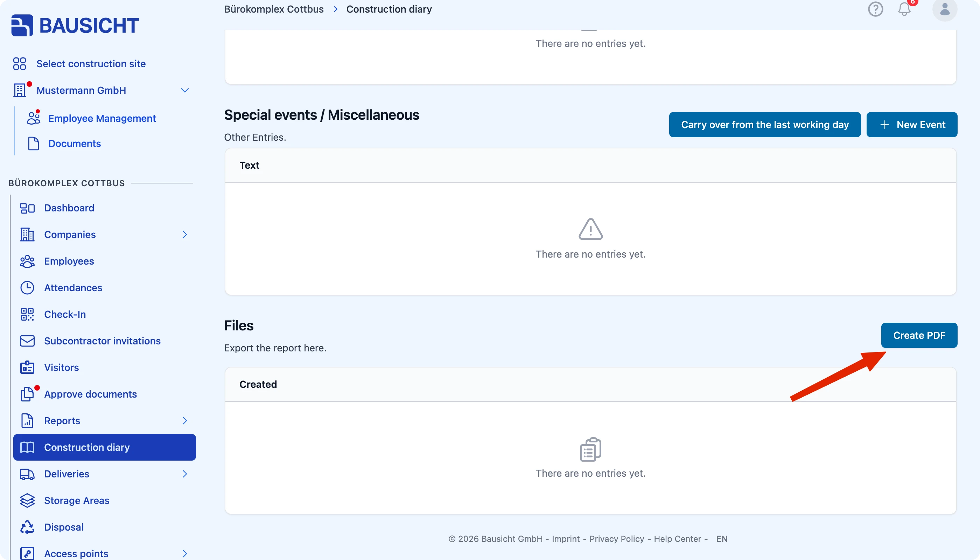Open the Attendances page
This screenshot has height=560, width=980.
coord(73,288)
